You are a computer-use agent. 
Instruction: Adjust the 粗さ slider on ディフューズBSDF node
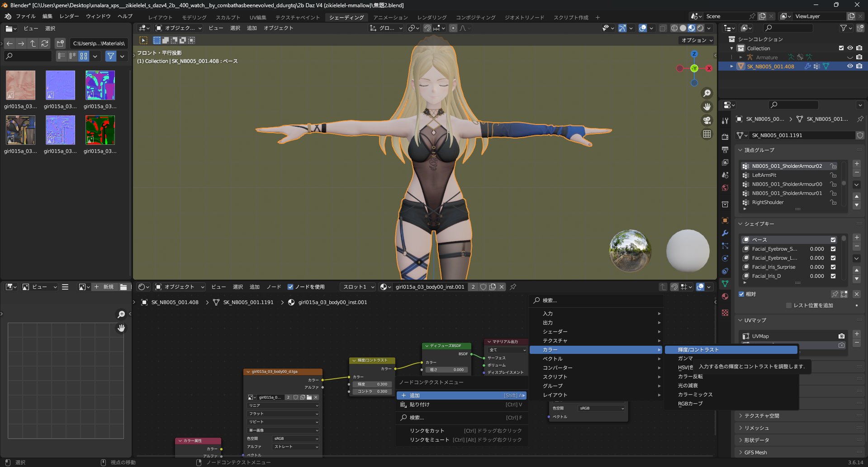click(447, 370)
